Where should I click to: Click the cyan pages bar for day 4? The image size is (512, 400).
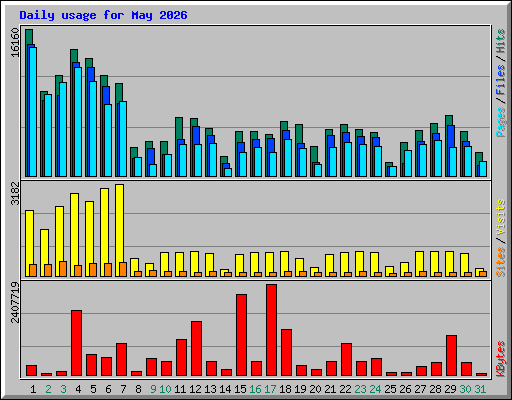tap(78, 122)
